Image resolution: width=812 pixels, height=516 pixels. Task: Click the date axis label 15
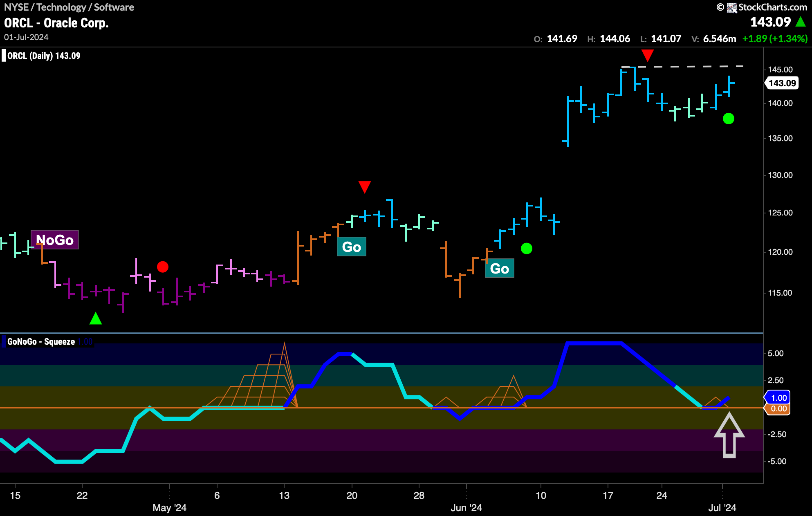(x=15, y=496)
